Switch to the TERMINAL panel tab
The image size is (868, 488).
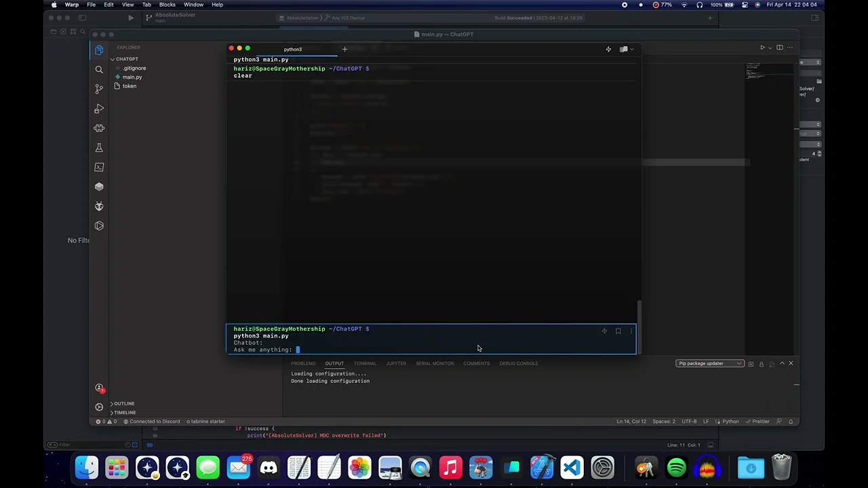[x=364, y=363]
